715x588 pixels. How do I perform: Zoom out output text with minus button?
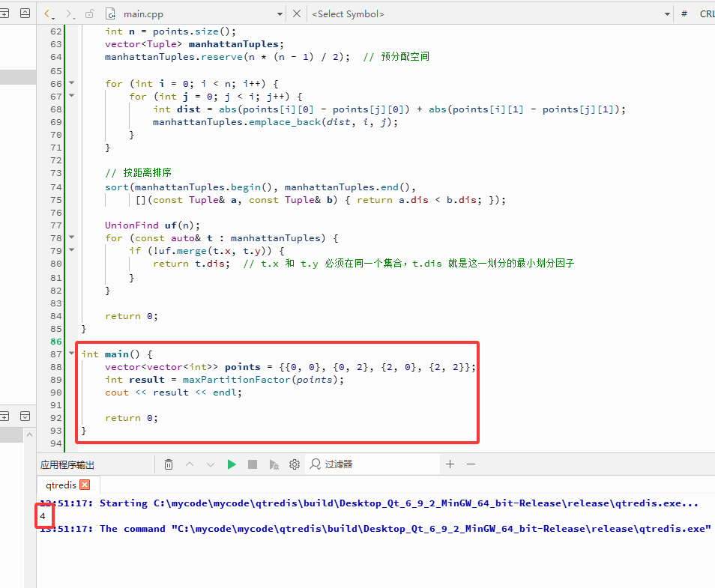pos(471,464)
